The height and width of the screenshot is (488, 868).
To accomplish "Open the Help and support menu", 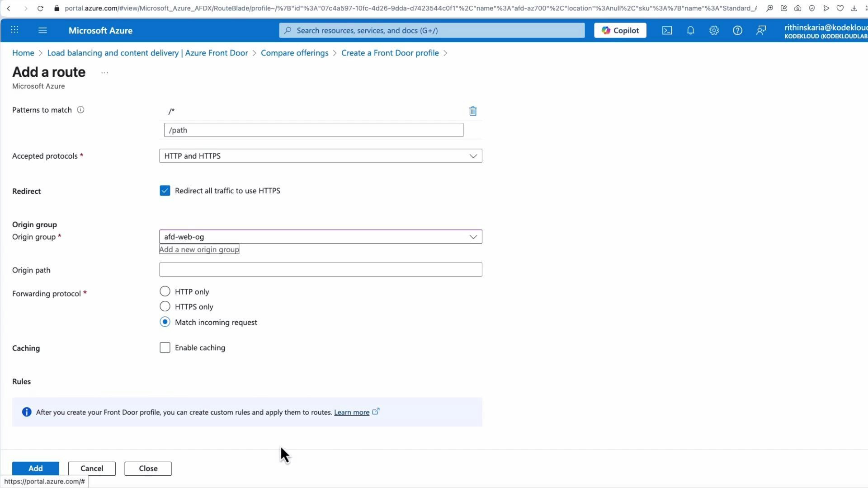I will coord(737,30).
